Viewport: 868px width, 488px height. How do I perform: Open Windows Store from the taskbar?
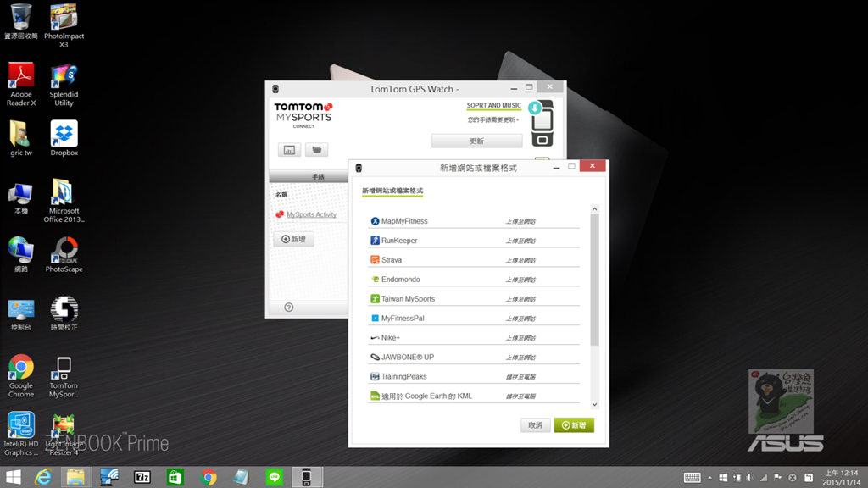[175, 477]
